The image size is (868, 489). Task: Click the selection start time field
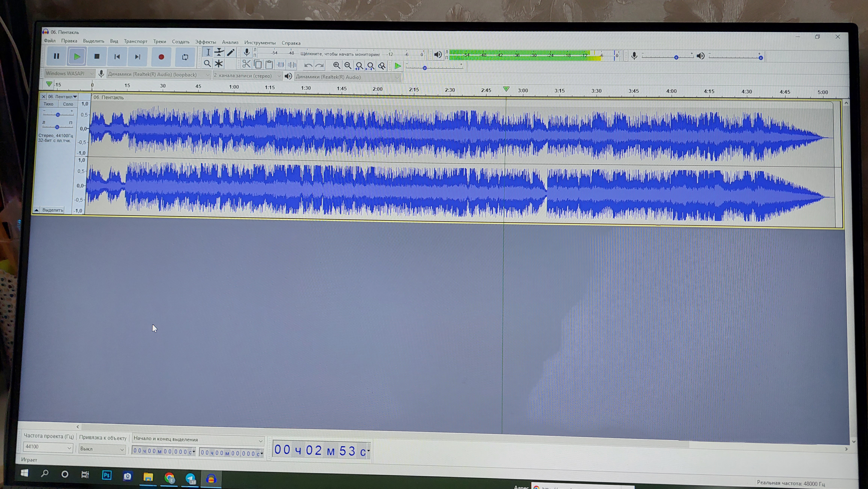[x=164, y=451]
